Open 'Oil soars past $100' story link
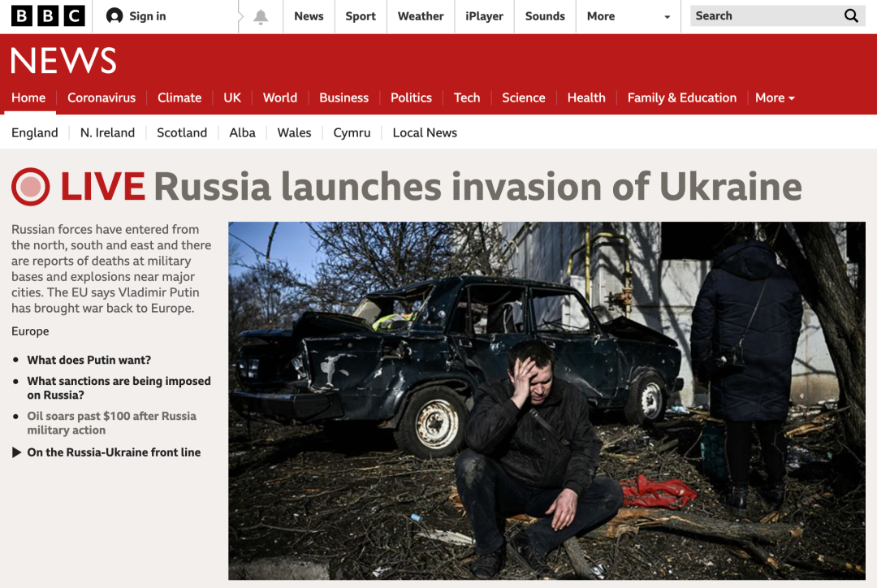Viewport: 877px width, 588px height. pos(112,423)
